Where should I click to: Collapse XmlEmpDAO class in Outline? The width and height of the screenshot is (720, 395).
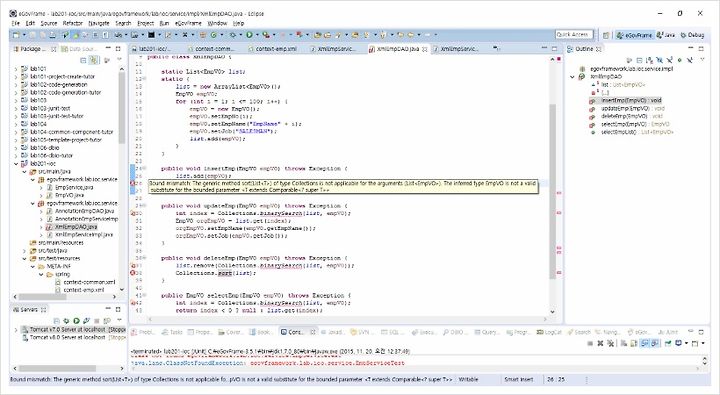pos(572,77)
